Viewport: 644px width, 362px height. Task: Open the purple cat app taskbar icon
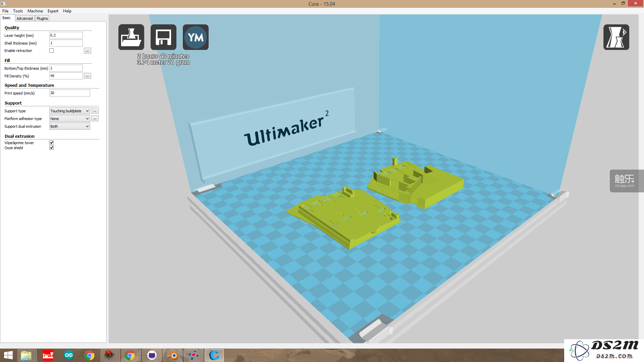click(x=152, y=355)
